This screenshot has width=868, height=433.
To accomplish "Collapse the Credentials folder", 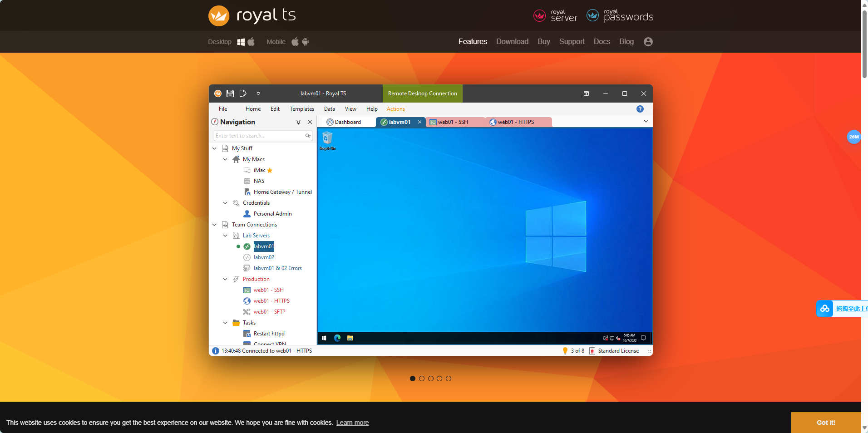I will coord(225,203).
